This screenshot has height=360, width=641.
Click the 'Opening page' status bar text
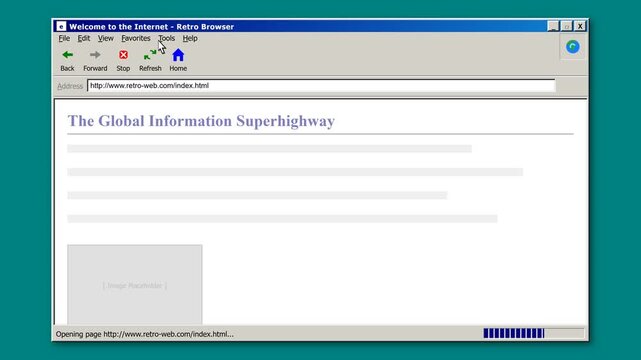pyautogui.click(x=145, y=334)
